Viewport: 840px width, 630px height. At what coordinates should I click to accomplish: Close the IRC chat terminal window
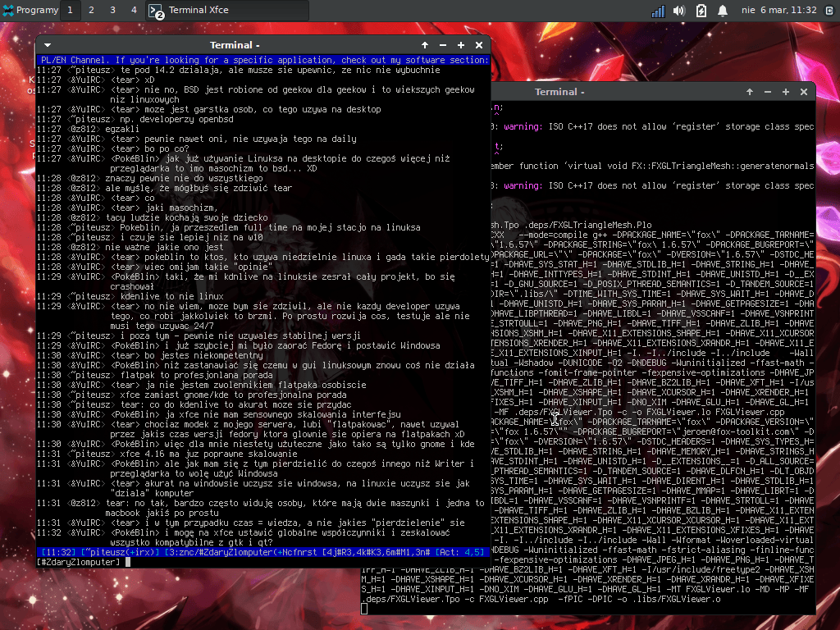[x=478, y=45]
